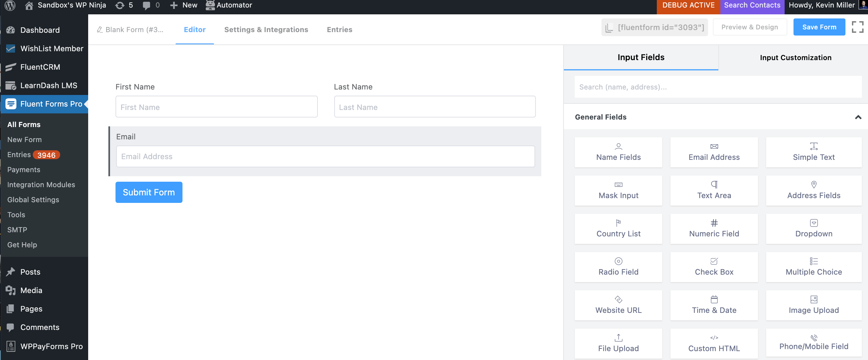Switch to the Input Fields tab
This screenshot has height=360, width=868.
(x=641, y=57)
